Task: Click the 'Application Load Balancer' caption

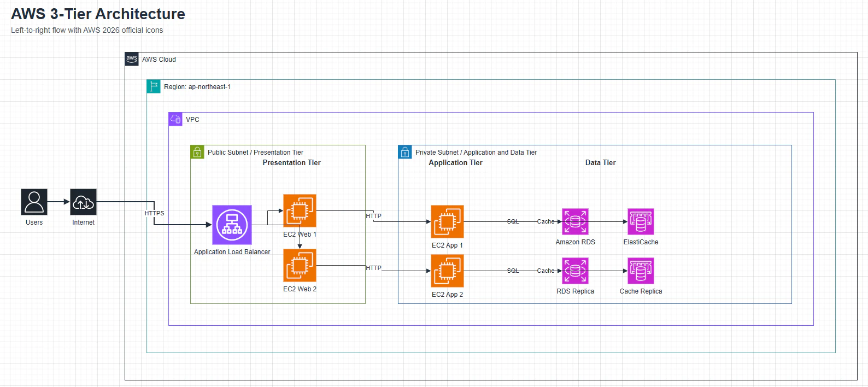Action: pyautogui.click(x=232, y=252)
